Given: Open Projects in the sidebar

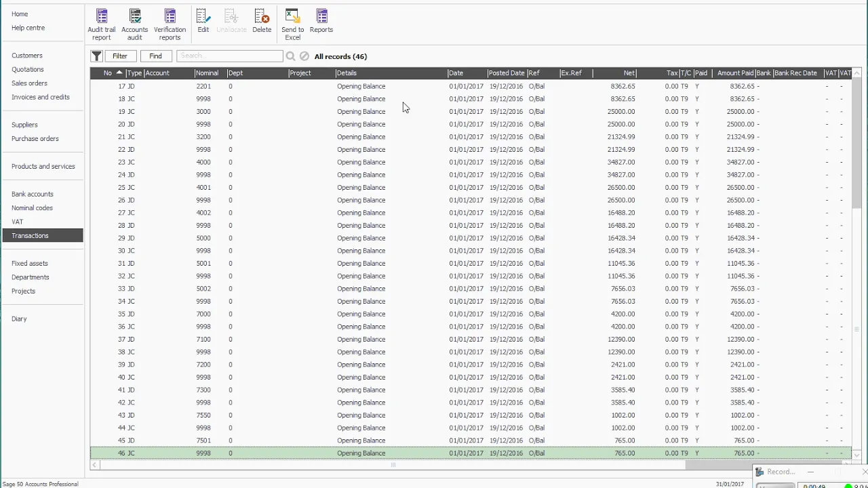Looking at the screenshot, I should pyautogui.click(x=23, y=291).
